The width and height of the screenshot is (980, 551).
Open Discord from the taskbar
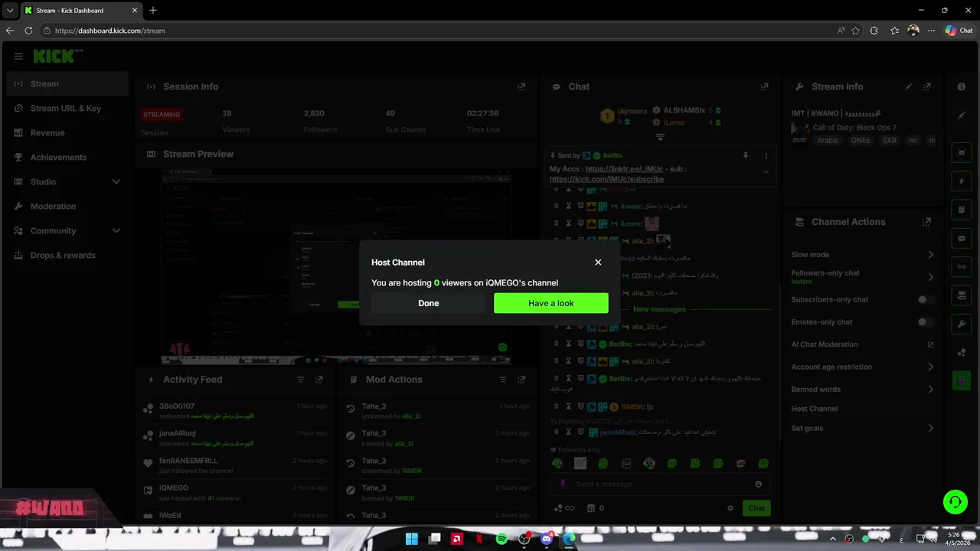(x=547, y=539)
